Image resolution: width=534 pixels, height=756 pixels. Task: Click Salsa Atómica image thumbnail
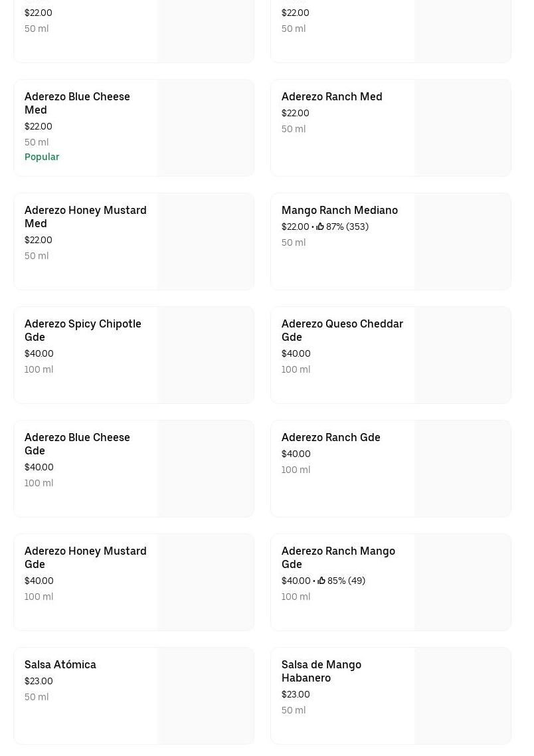coord(205,696)
